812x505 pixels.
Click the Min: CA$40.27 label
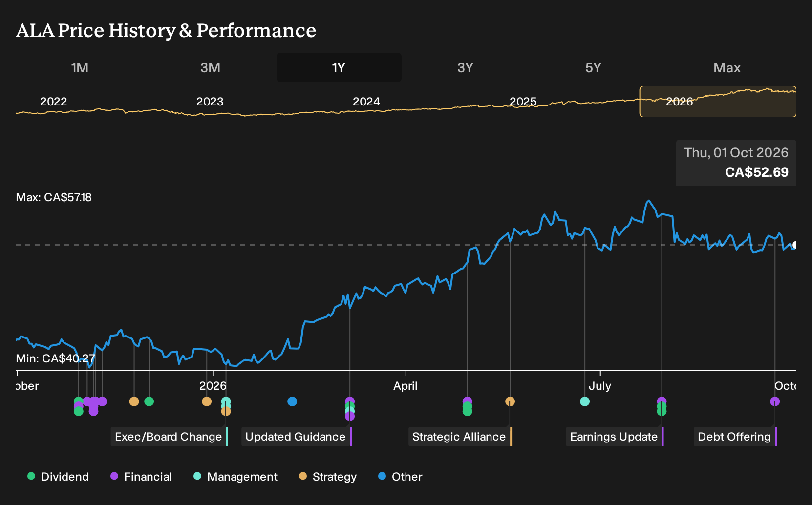(55, 358)
